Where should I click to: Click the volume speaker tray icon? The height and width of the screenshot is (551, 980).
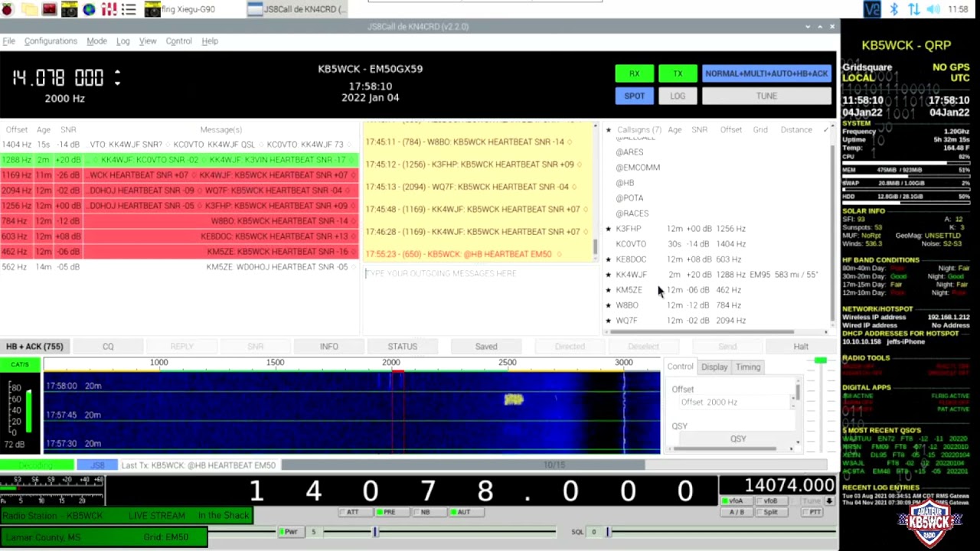pos(933,9)
